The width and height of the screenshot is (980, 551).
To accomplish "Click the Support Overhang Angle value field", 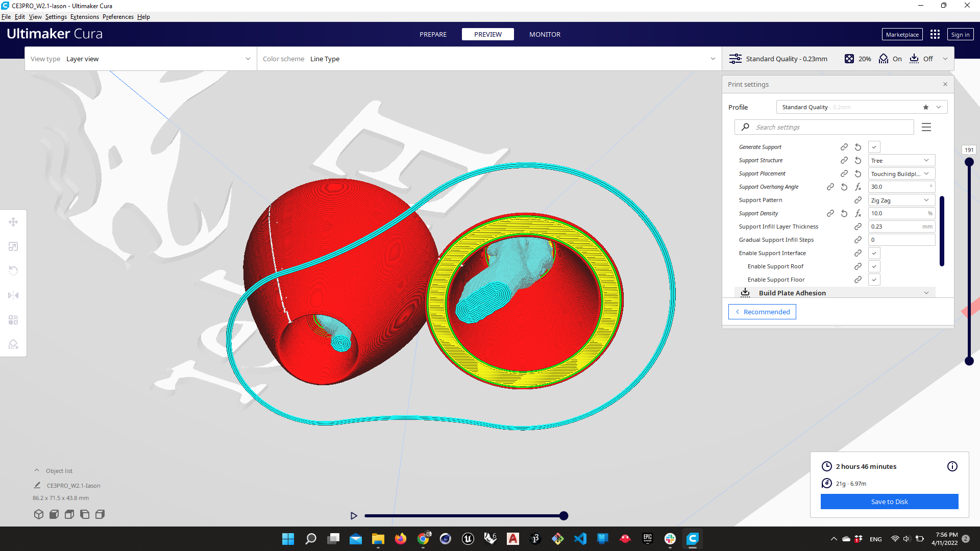I will point(901,187).
